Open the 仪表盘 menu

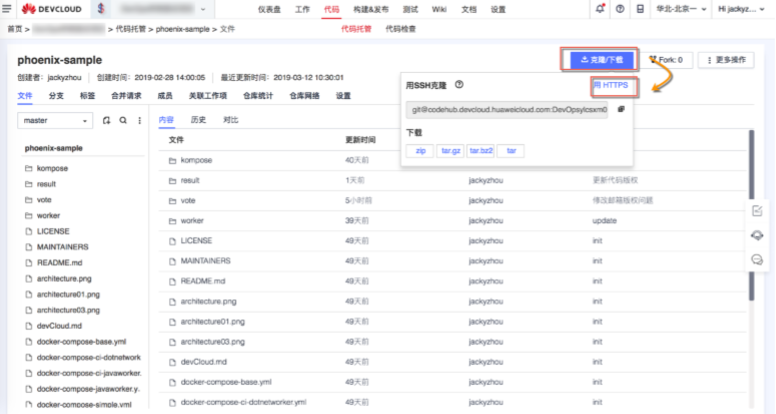tap(269, 9)
